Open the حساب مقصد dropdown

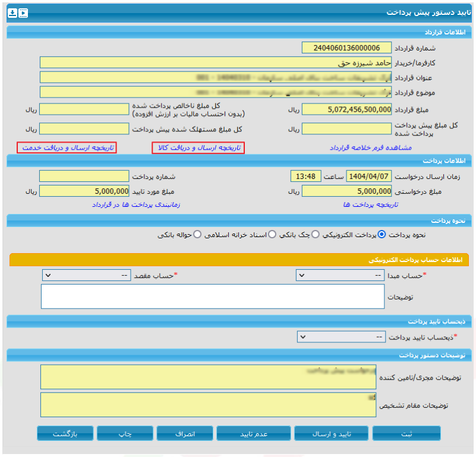(x=87, y=275)
